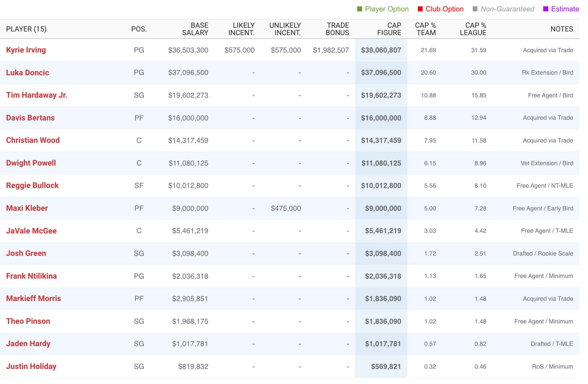The height and width of the screenshot is (384, 588).
Task: Open Christian Wood player link
Action: [x=33, y=140]
